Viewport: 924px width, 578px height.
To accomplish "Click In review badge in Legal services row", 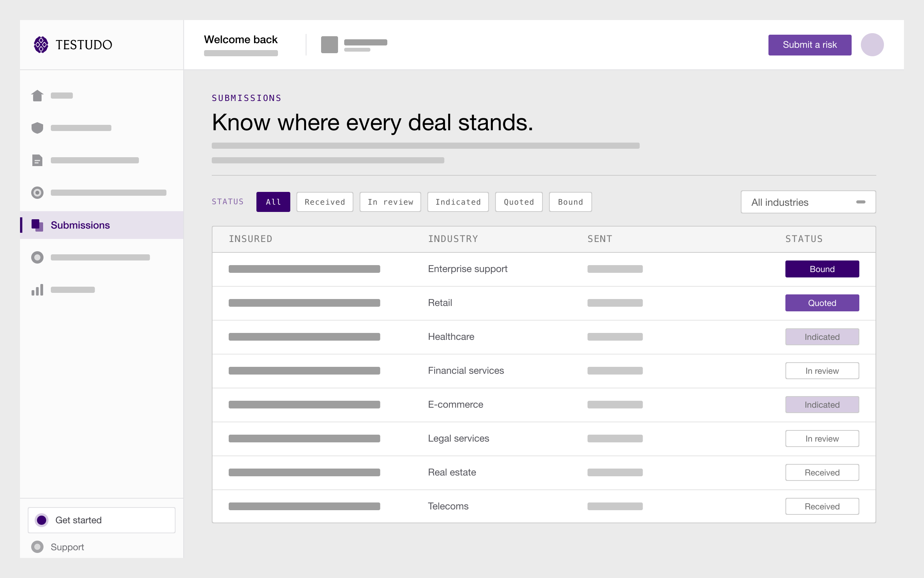I will click(x=822, y=439).
